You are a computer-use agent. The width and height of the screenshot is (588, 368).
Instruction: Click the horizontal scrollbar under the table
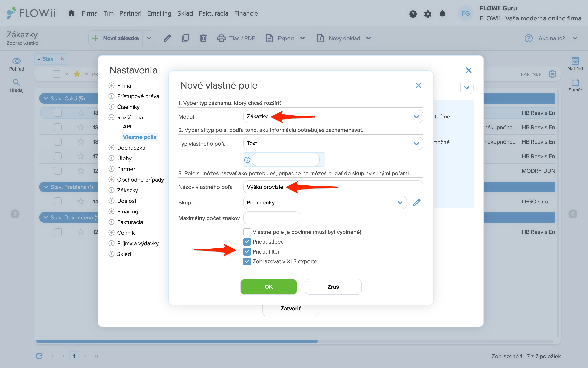pyautogui.click(x=177, y=341)
